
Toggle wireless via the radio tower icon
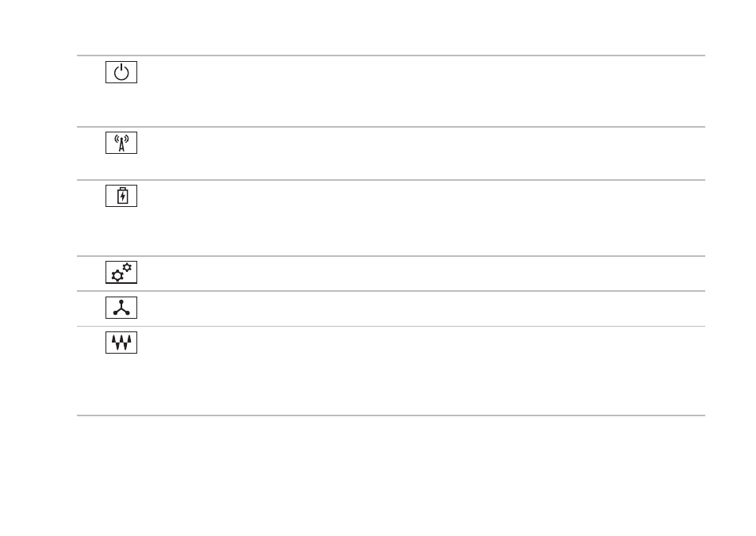(121, 143)
